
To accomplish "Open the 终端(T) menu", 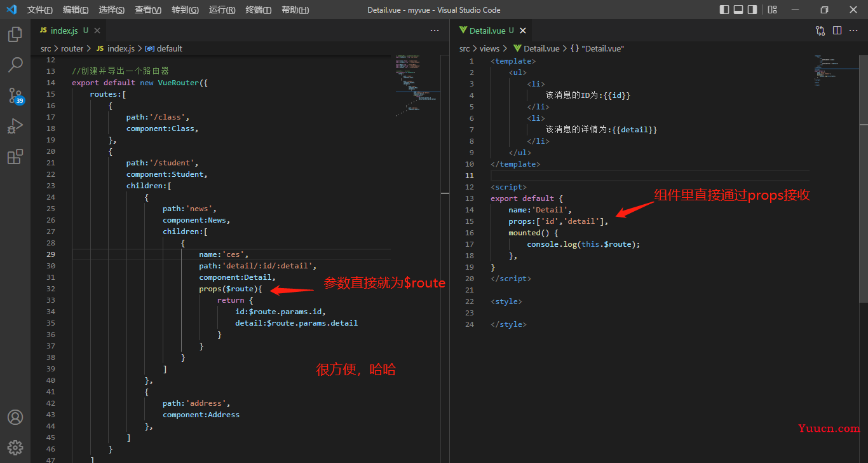I will 259,10.
